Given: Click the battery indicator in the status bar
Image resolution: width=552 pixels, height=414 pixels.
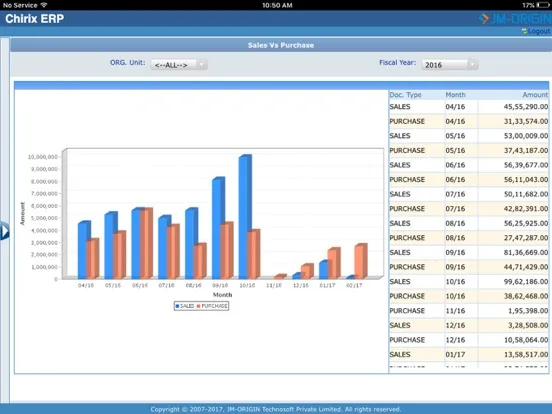Looking at the screenshot, I should (544, 5).
